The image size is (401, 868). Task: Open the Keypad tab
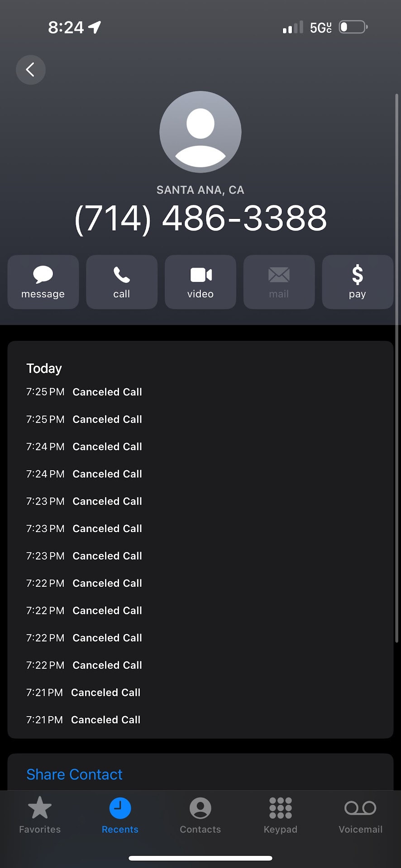(281, 815)
